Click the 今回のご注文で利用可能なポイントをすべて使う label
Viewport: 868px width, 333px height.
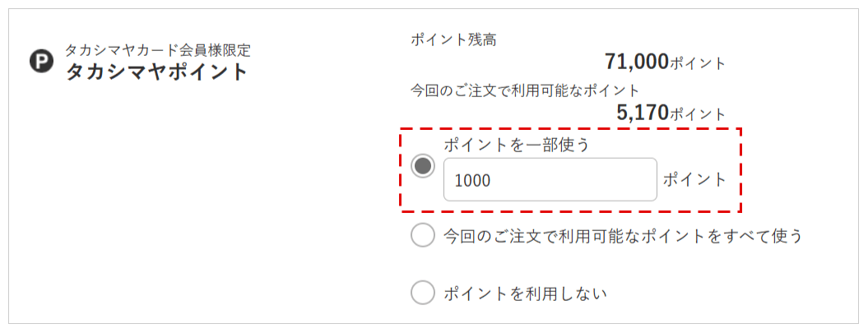(624, 236)
